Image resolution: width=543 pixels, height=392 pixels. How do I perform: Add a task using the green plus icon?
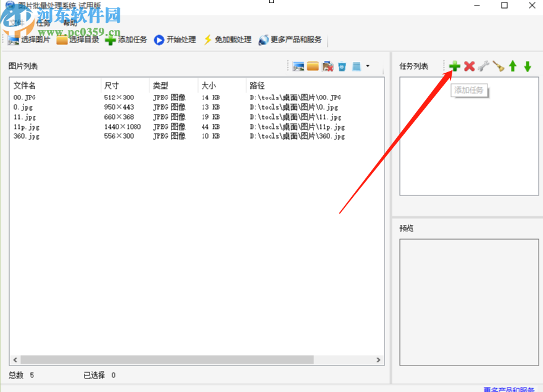click(454, 66)
